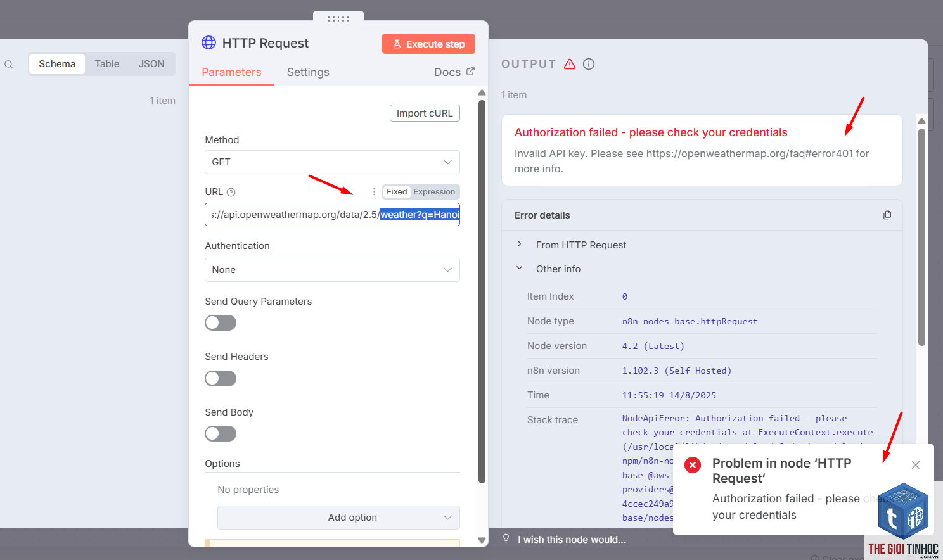
Task: Click the Item Index value 0
Action: [x=625, y=296]
